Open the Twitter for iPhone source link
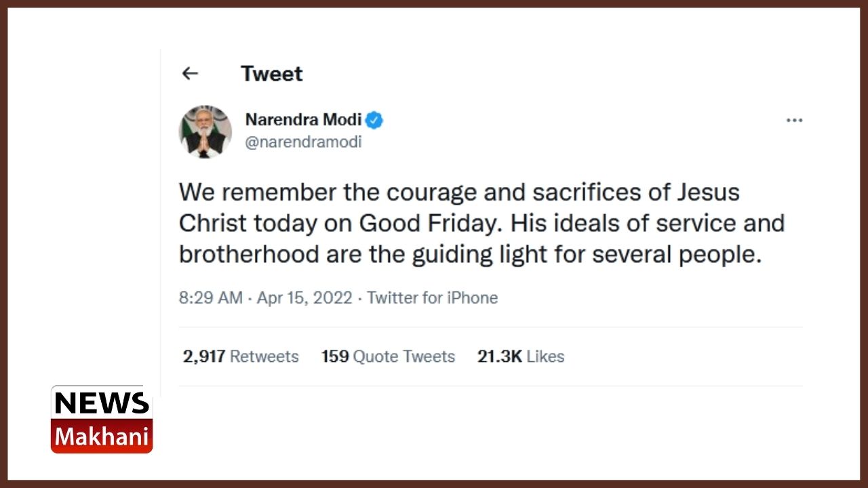Image resolution: width=868 pixels, height=488 pixels. (x=432, y=298)
